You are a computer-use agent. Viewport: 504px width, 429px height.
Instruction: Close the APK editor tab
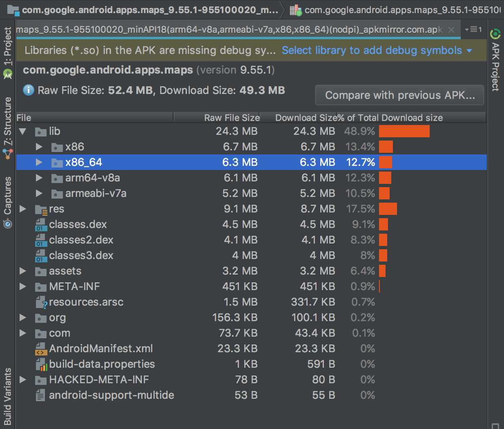[451, 29]
